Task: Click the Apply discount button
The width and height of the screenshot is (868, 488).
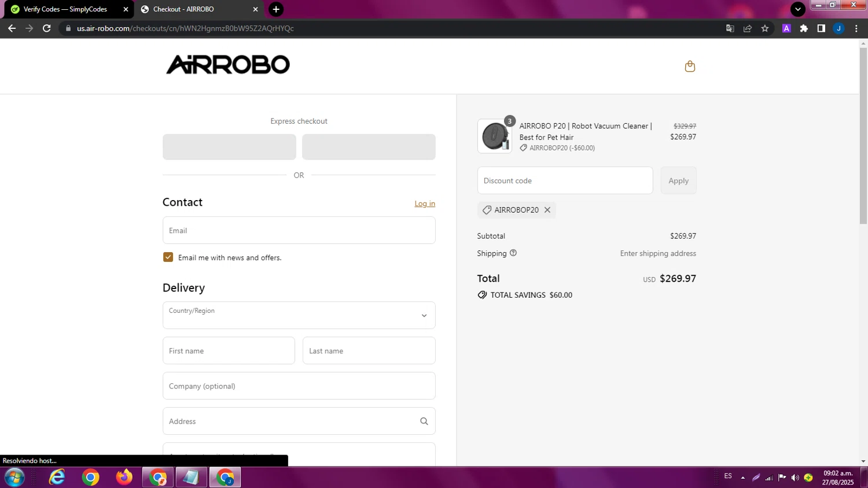Action: [x=678, y=180]
